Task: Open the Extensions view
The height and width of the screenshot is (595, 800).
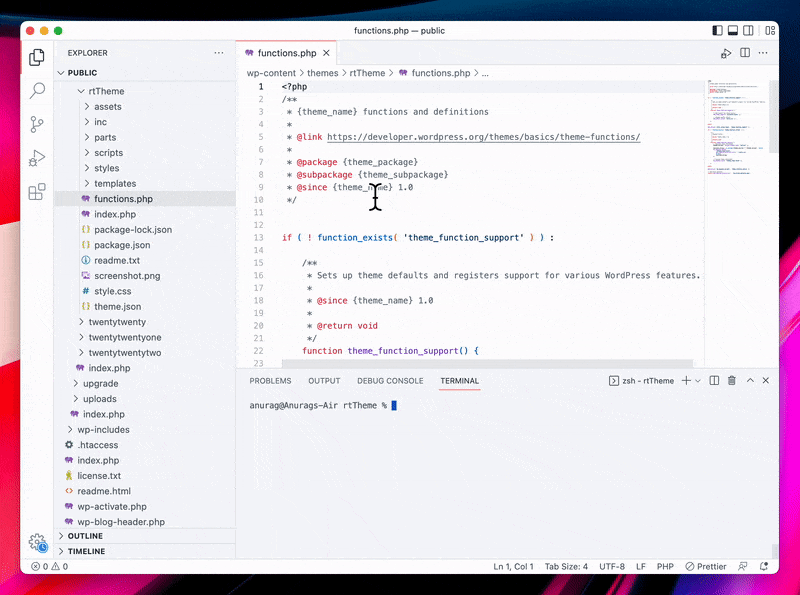Action: (x=37, y=192)
